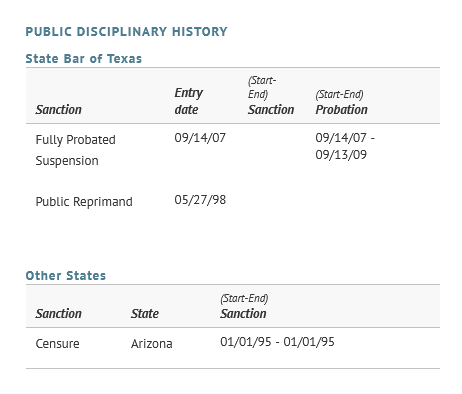Click the PUBLIC DISCIPLINARY HISTORY heading
Screen dimensions: 462x394
click(x=126, y=32)
